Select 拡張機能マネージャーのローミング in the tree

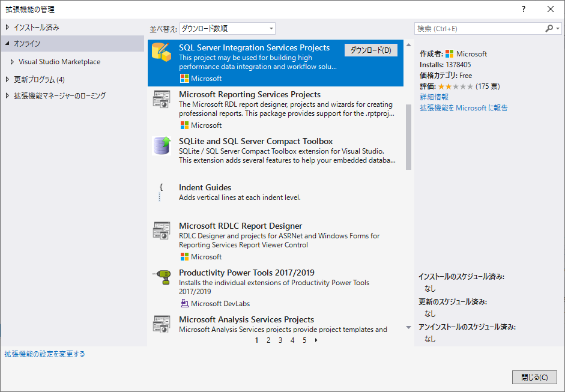(59, 96)
